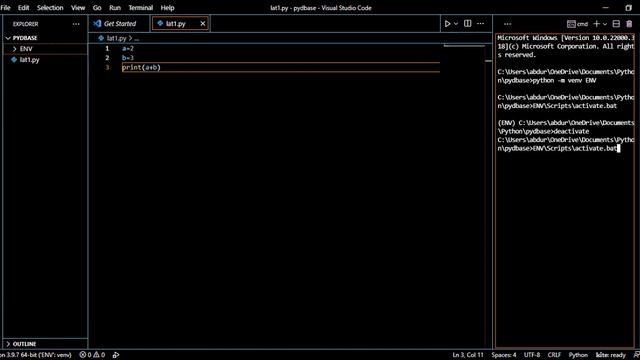Change indentation via Spaces: 4
This screenshot has width=640, height=360.
[x=504, y=355]
